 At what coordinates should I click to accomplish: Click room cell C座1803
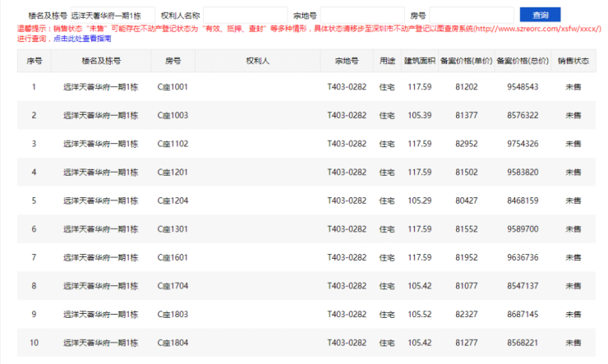(x=173, y=314)
